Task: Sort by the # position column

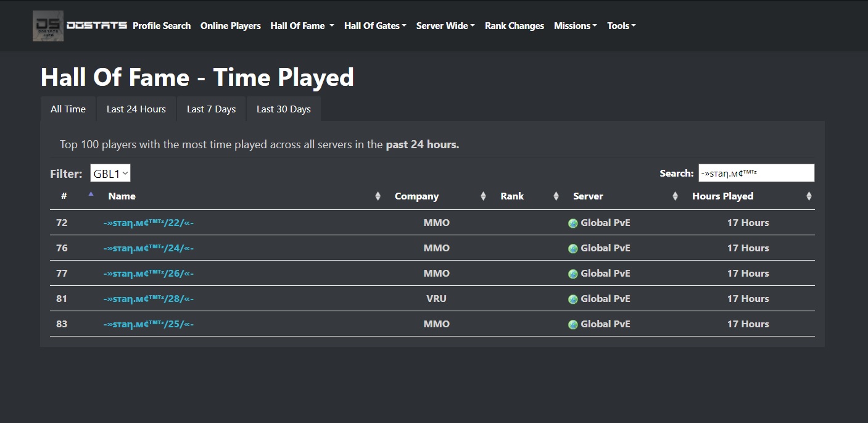Action: 76,196
